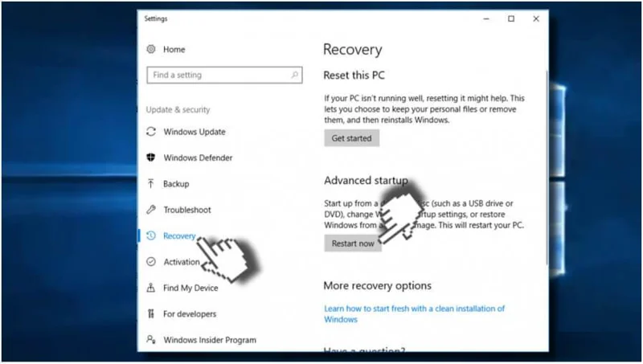Click the Recovery page title
The width and height of the screenshot is (643, 364).
point(352,50)
